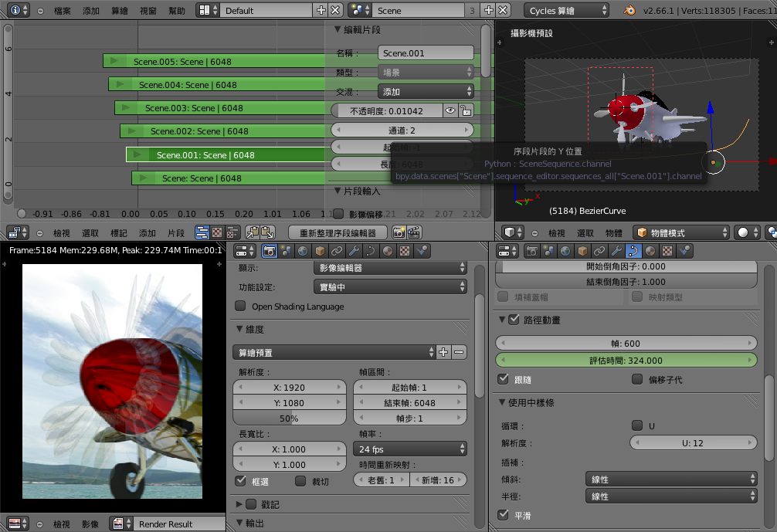Open the 24 fps frame rate dropdown
This screenshot has height=532, width=777.
point(410,449)
